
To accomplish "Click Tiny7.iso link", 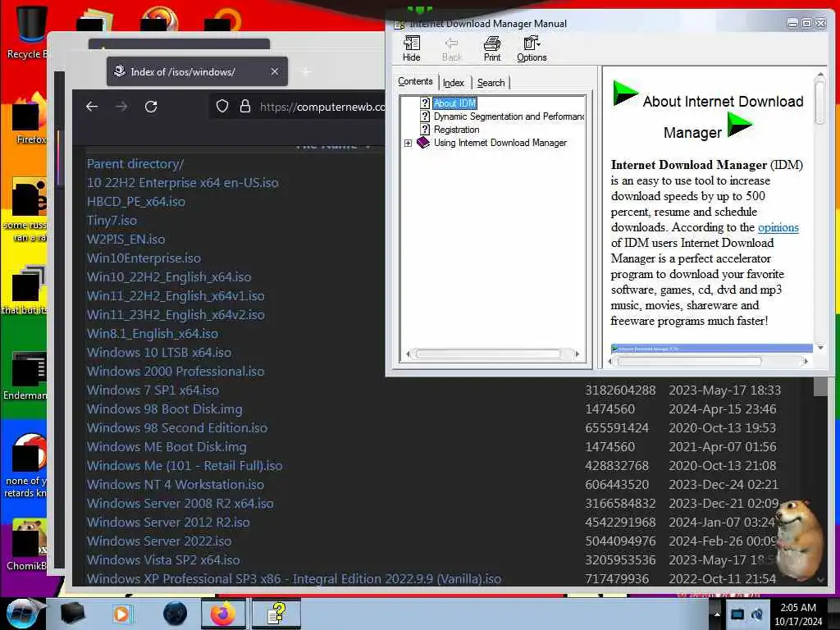I will click(112, 220).
